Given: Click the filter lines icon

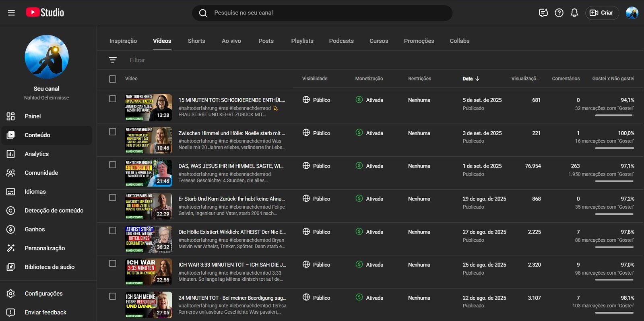Looking at the screenshot, I should point(113,60).
